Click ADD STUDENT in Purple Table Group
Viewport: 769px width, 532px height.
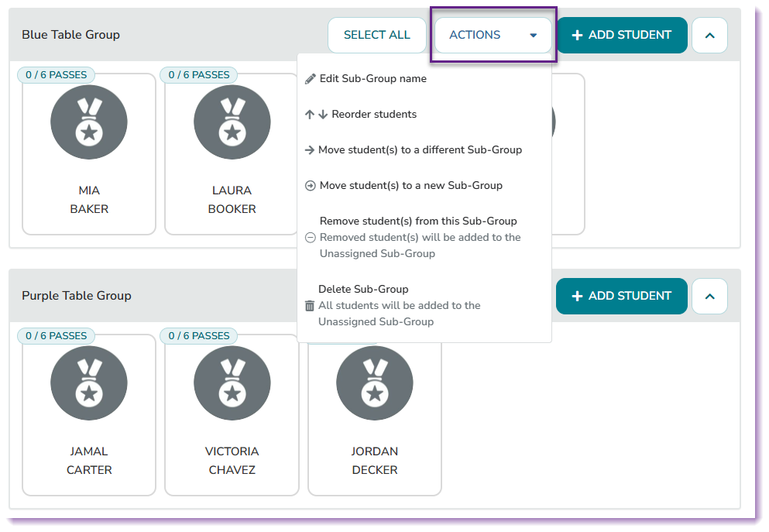point(621,296)
